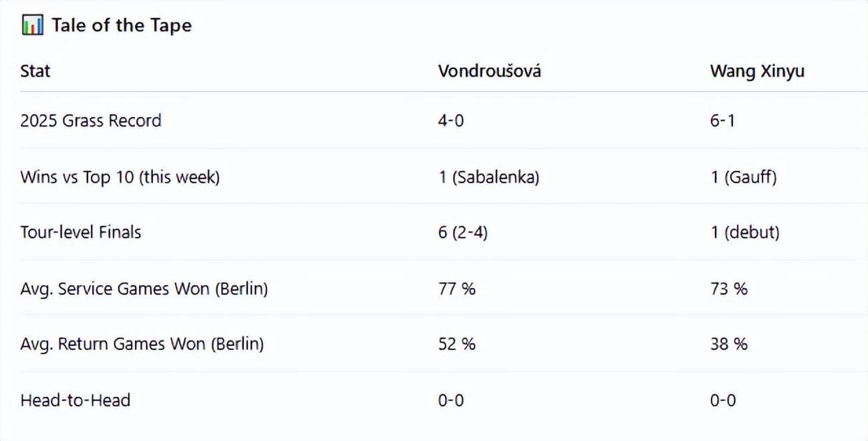The width and height of the screenshot is (868, 441).
Task: Click the 1 (Sabalenka) cell
Action: tap(489, 177)
